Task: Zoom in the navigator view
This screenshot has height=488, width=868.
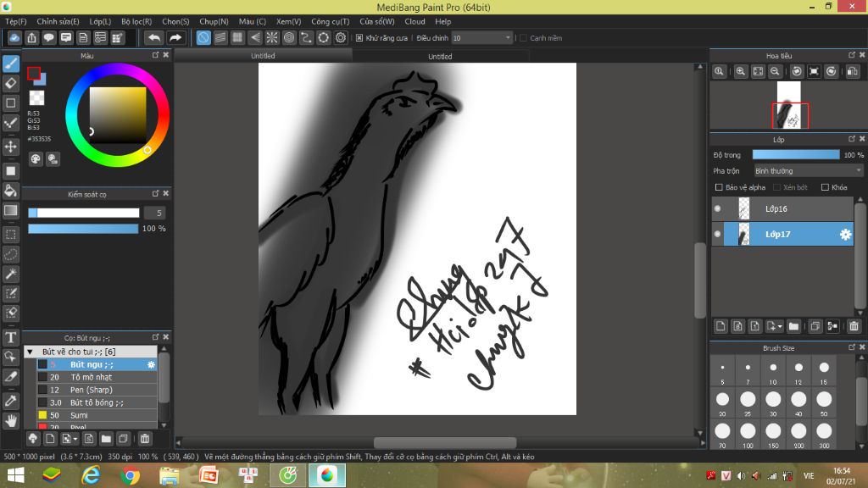Action: pos(740,71)
